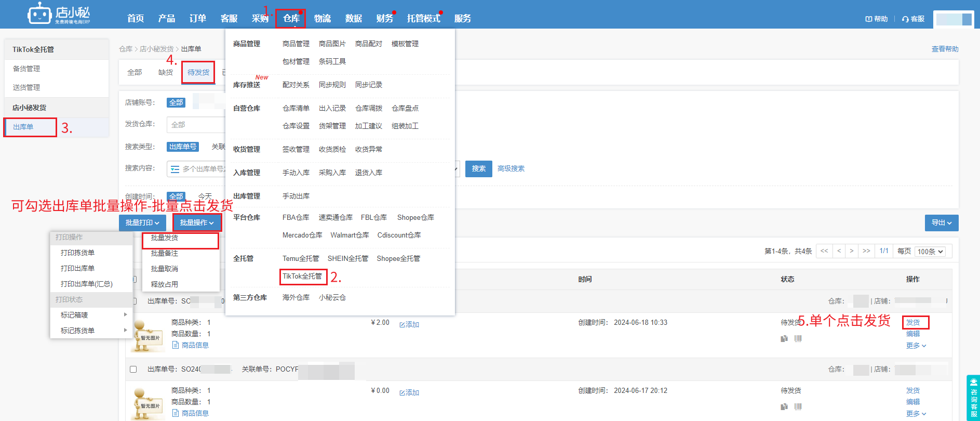Go to next page with > button
Viewport: 980px width, 421px height.
pos(852,251)
